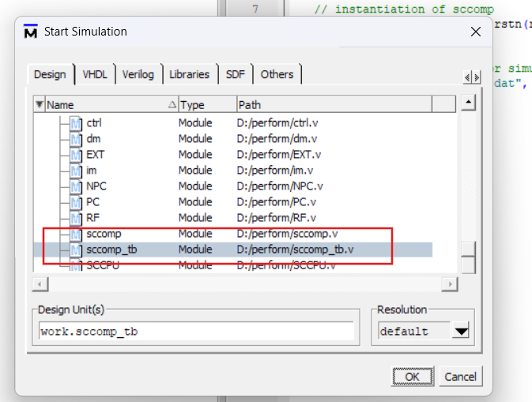The image size is (532, 402).
Task: Click the sccomp module icon
Action: click(x=76, y=234)
